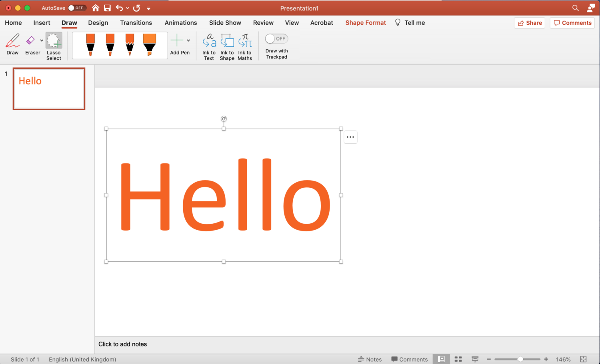Turn on AutoSave
The height and width of the screenshot is (364, 600).
pos(76,8)
